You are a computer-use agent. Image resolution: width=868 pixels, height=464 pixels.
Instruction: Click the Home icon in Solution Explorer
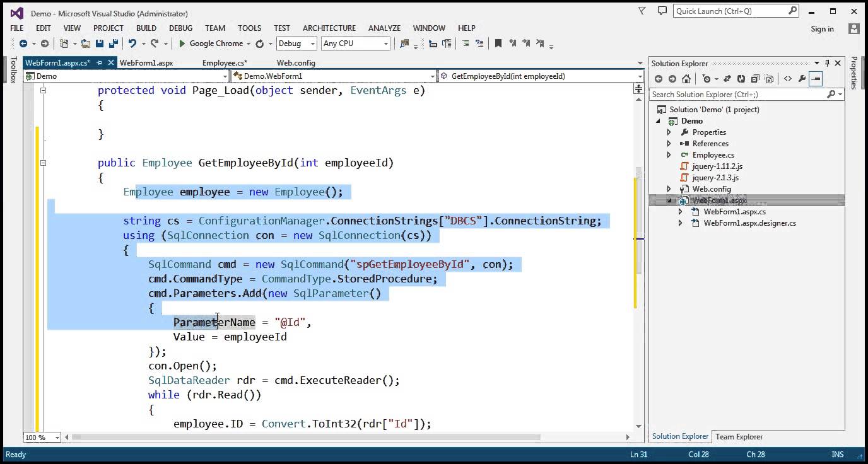(686, 79)
